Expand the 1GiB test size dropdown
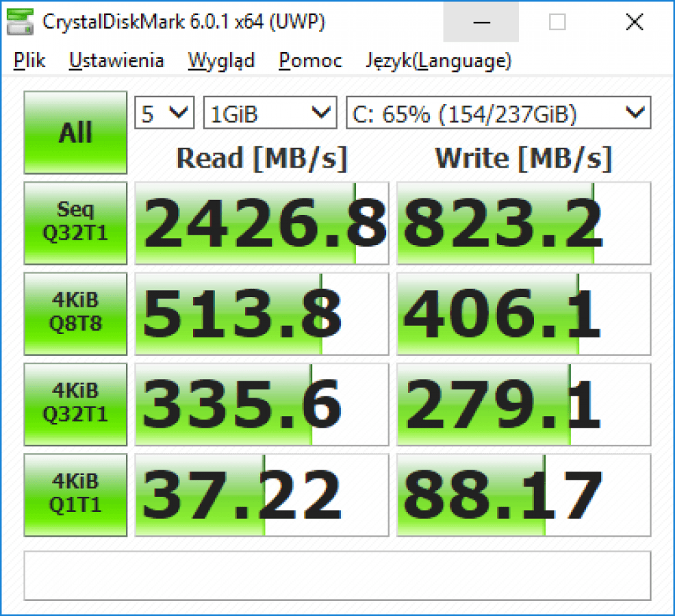This screenshot has height=616, width=675. 270,114
